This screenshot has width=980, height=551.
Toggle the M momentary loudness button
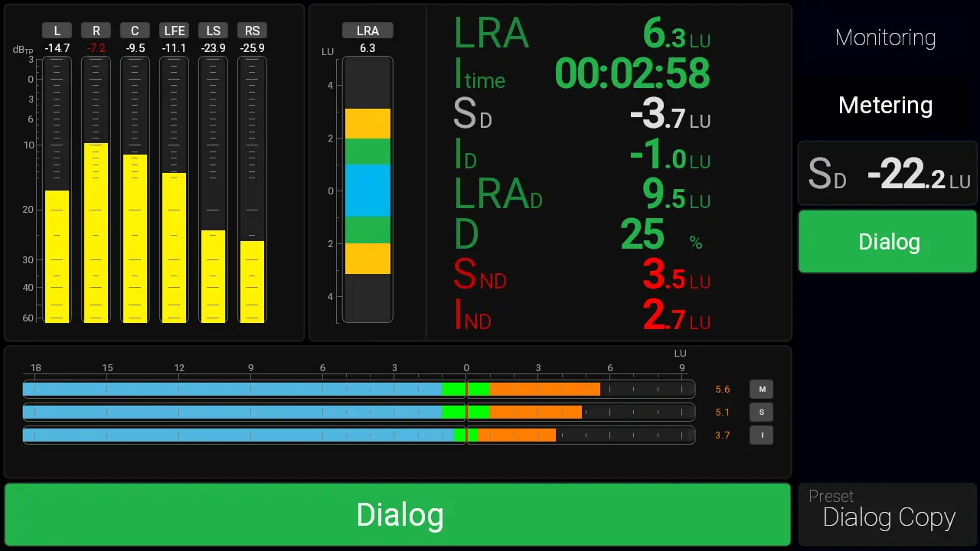tap(762, 389)
